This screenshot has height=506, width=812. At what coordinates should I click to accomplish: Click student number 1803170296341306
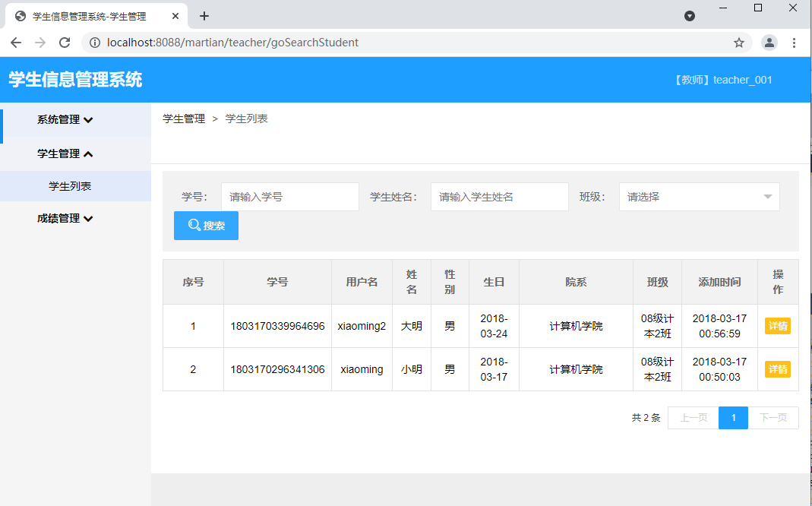277,369
